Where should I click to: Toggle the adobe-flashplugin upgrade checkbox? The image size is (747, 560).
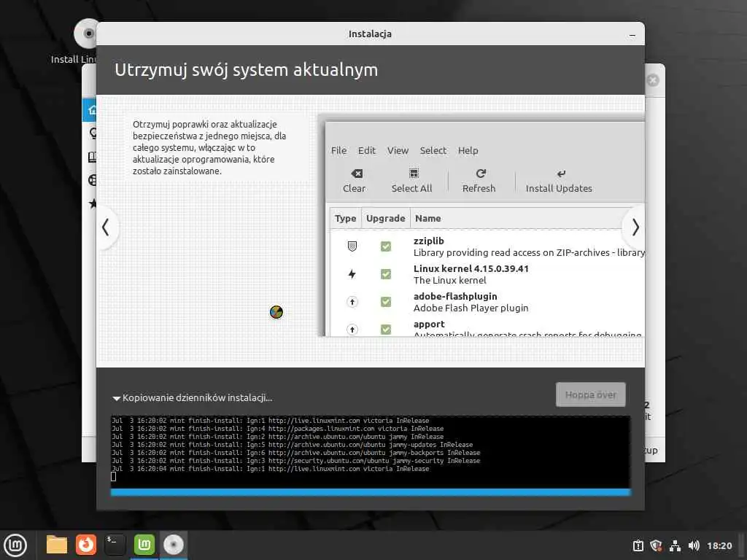pos(386,301)
